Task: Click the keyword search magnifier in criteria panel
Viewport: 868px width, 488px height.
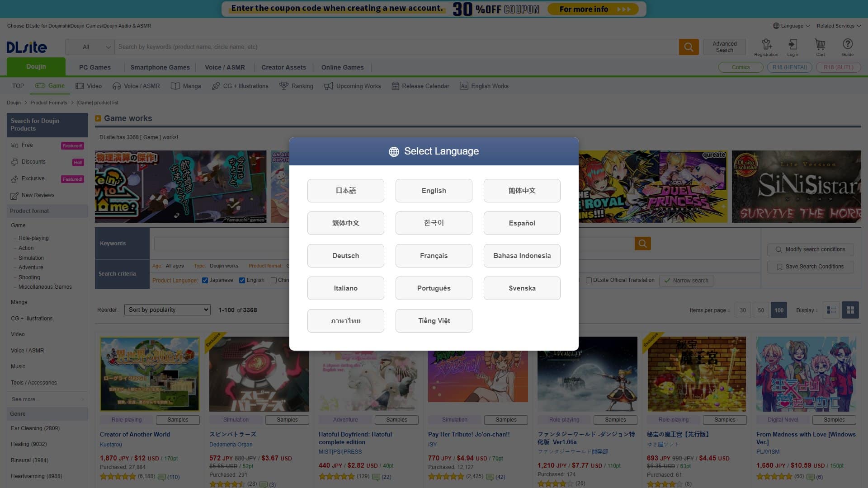Action: [x=642, y=244]
